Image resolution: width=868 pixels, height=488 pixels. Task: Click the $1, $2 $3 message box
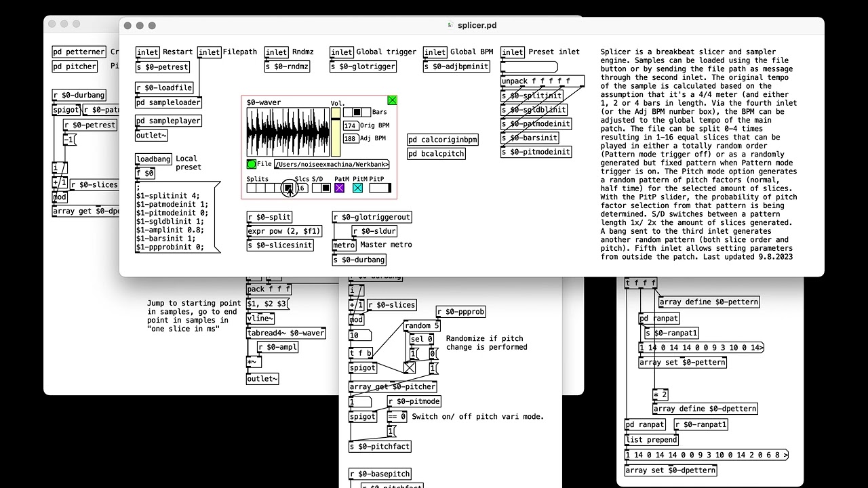[268, 304]
